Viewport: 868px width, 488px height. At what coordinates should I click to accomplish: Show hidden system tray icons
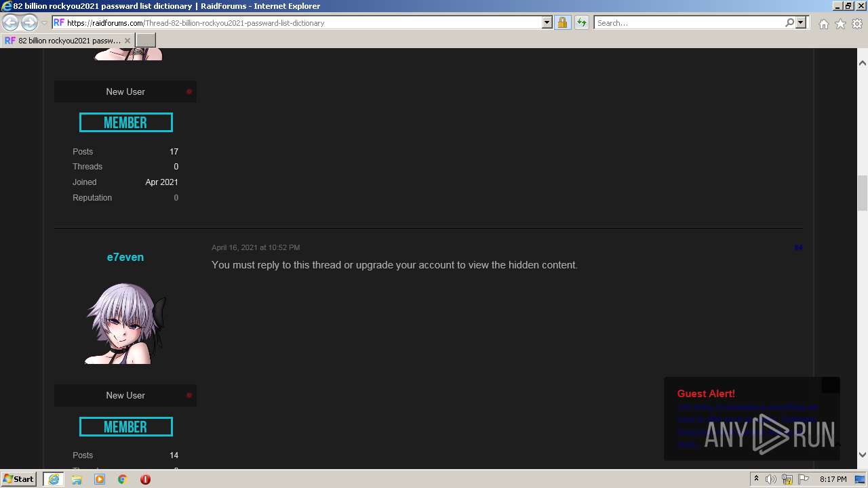(756, 479)
